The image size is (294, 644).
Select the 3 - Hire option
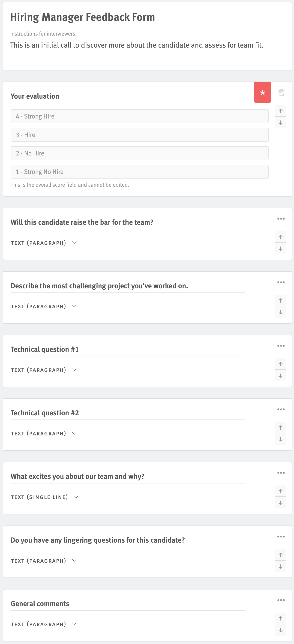tap(140, 134)
